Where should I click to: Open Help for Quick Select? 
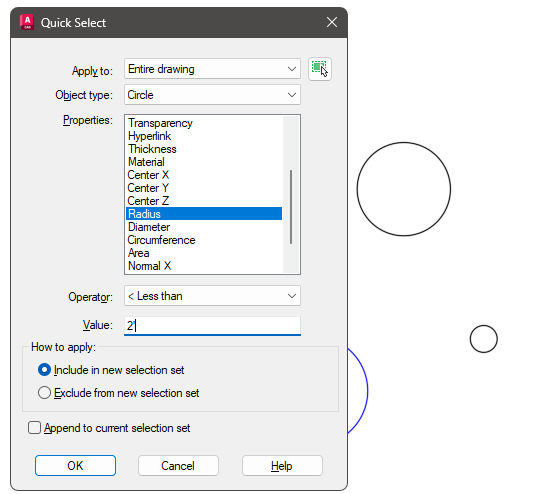click(x=282, y=466)
